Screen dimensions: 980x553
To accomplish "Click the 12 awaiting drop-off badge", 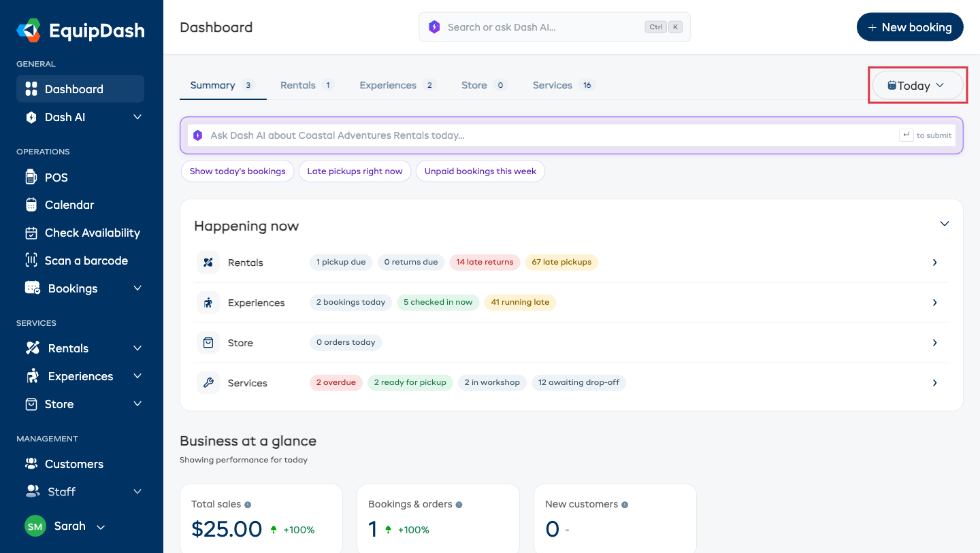I will [x=578, y=383].
